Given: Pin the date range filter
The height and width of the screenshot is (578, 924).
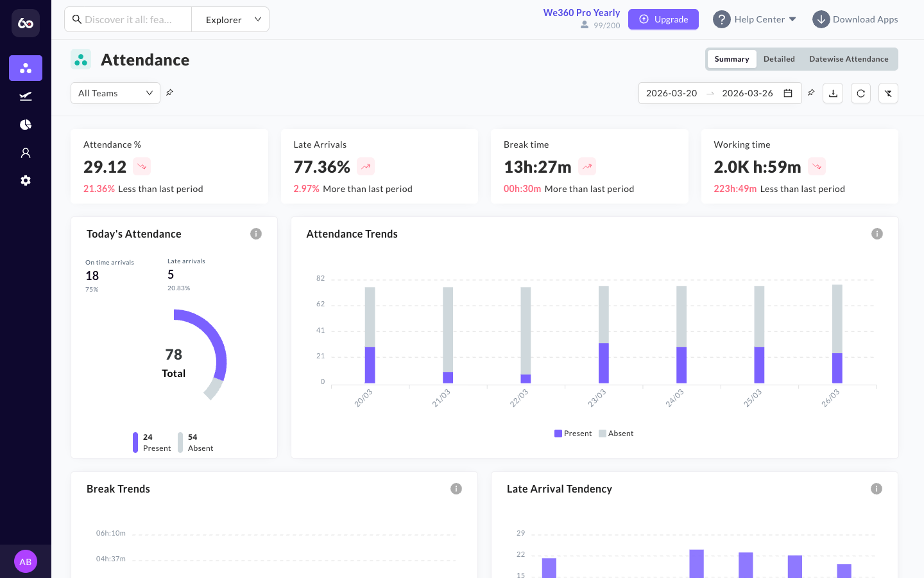Looking at the screenshot, I should 811,92.
